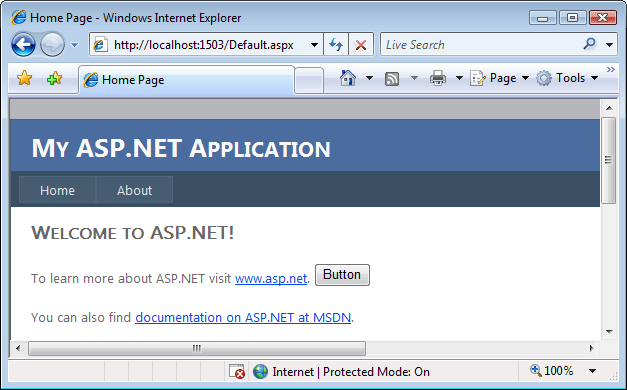Image resolution: width=627 pixels, height=390 pixels.
Task: Expand the Feeds dropdown arrow
Action: point(415,78)
